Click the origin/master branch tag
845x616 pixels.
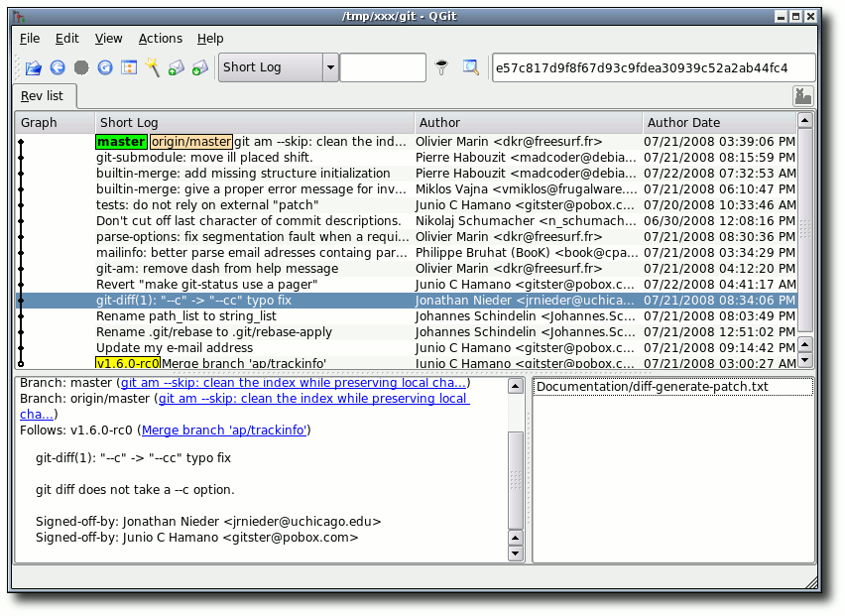pyautogui.click(x=191, y=142)
